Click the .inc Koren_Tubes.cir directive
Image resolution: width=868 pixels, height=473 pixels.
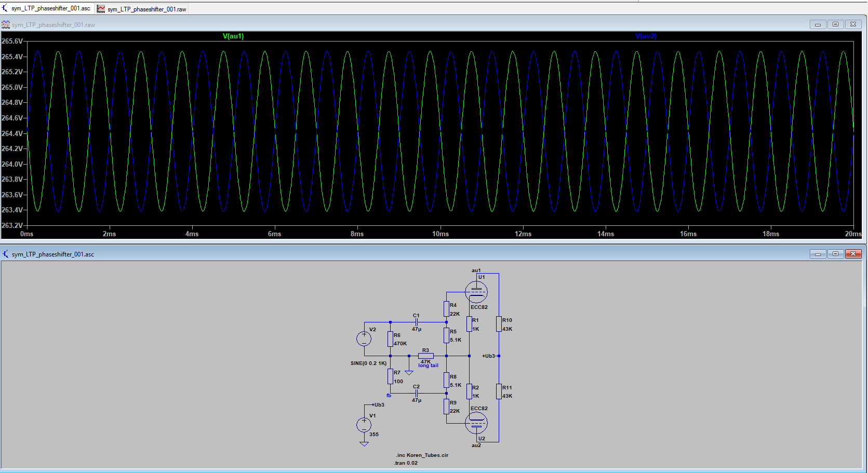pyautogui.click(x=422, y=455)
